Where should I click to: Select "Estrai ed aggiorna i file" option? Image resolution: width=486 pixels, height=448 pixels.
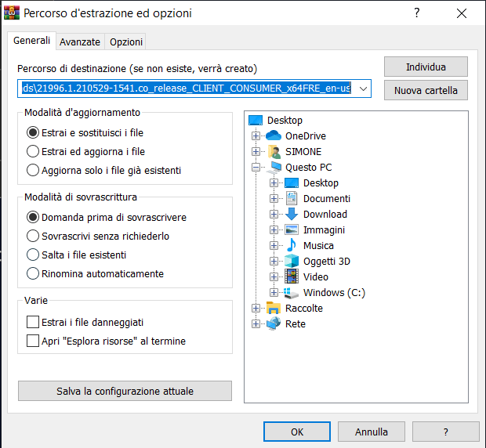33,151
